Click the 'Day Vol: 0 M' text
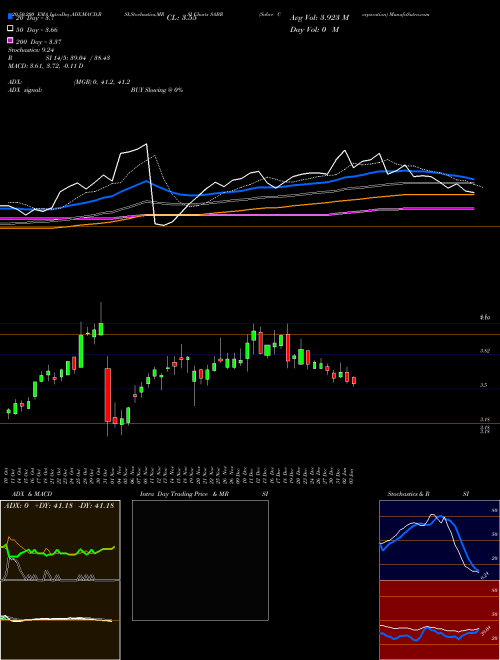 pyautogui.click(x=314, y=29)
